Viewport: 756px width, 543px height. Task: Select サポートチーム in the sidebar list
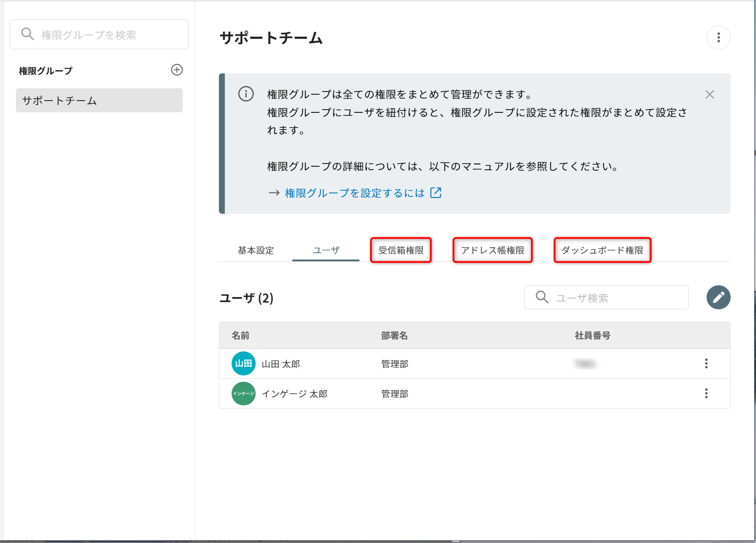(99, 101)
